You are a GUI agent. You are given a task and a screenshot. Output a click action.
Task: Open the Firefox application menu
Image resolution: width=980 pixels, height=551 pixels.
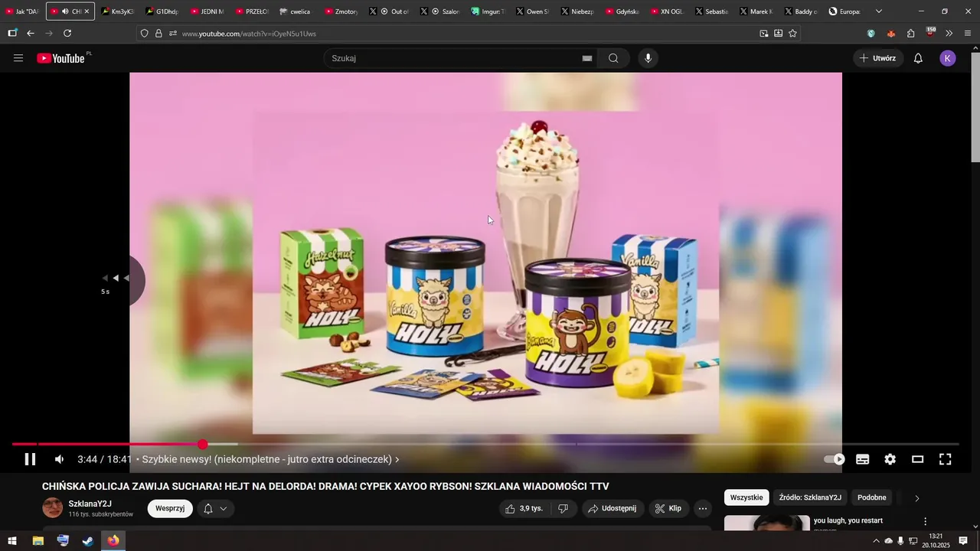(968, 34)
